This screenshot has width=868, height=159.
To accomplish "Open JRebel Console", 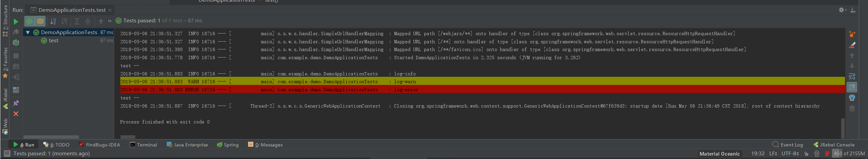I will 834,145.
